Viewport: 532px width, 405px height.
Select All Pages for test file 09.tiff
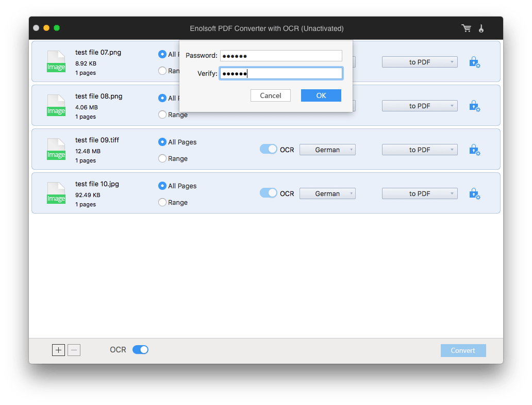(x=162, y=142)
